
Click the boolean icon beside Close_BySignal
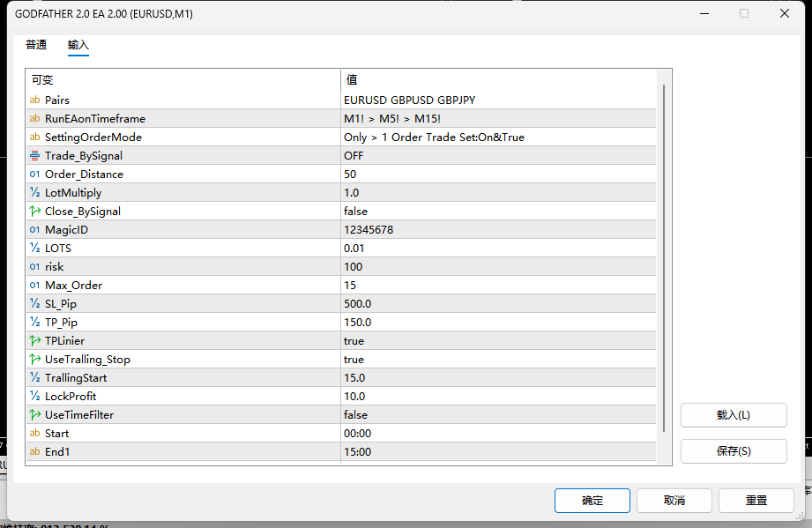pos(34,212)
